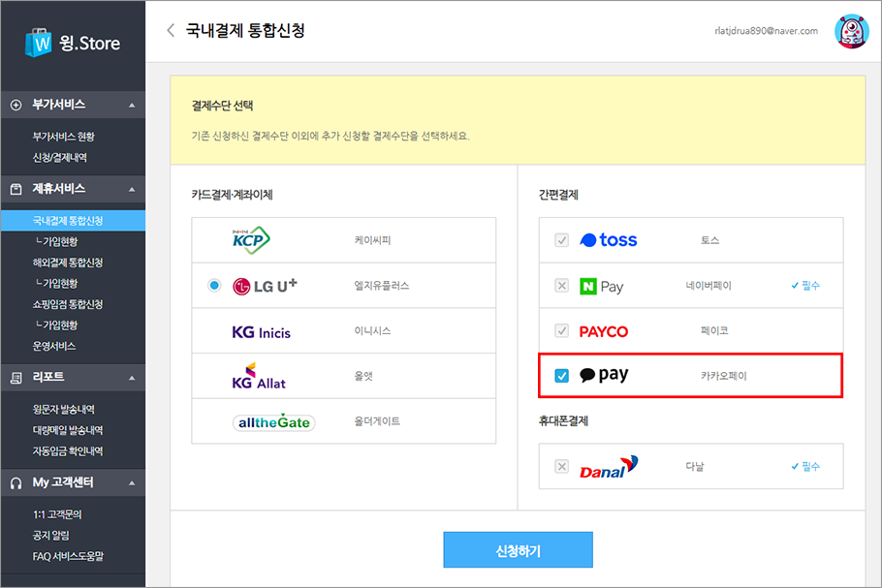Uncheck the 카카오페이 checkbox
Screen dimensions: 882x588
[561, 376]
